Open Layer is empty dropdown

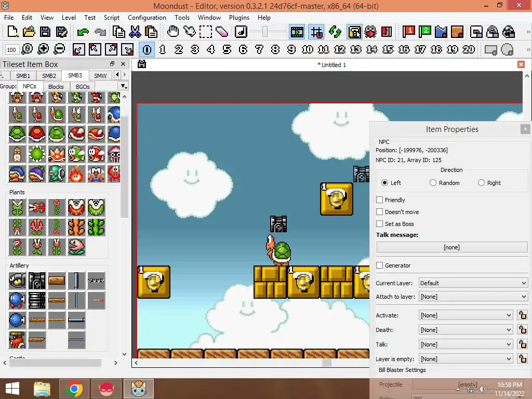pos(466,359)
